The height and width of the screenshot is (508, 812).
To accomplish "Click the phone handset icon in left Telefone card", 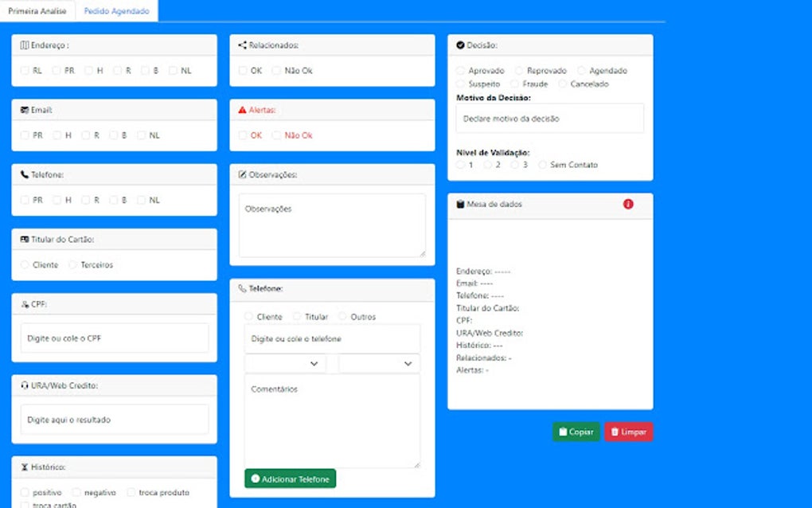I will point(25,174).
